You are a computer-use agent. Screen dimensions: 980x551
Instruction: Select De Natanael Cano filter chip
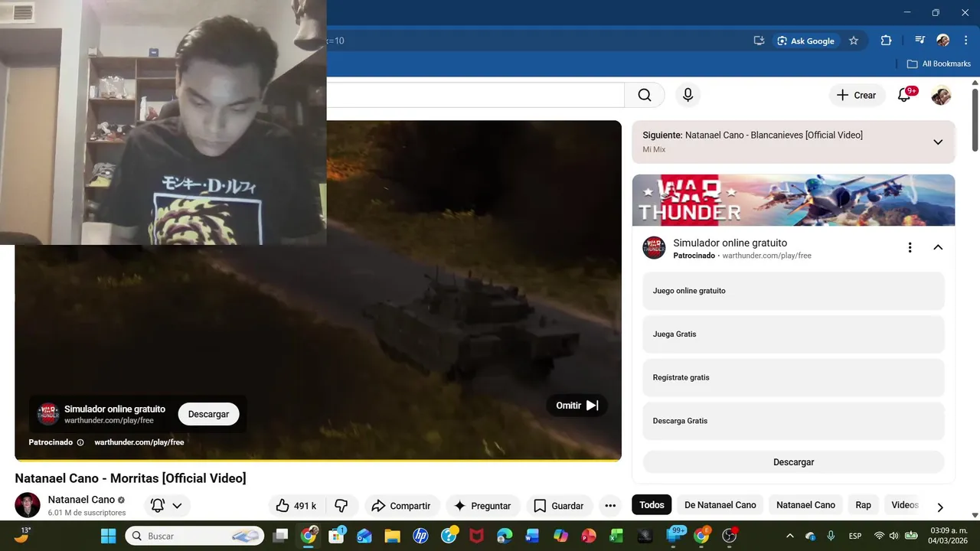(x=720, y=505)
